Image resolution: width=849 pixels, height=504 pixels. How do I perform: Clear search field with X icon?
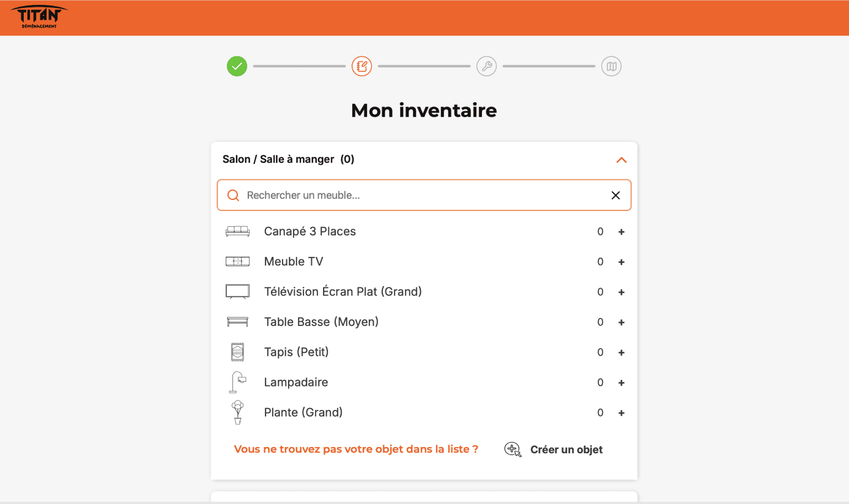tap(615, 195)
